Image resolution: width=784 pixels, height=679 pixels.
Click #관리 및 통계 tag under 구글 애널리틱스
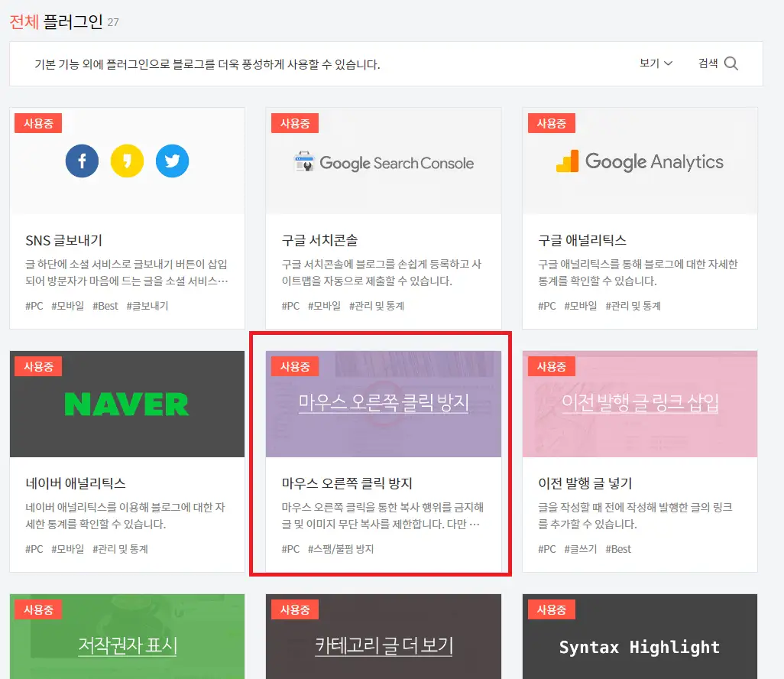[x=633, y=306]
